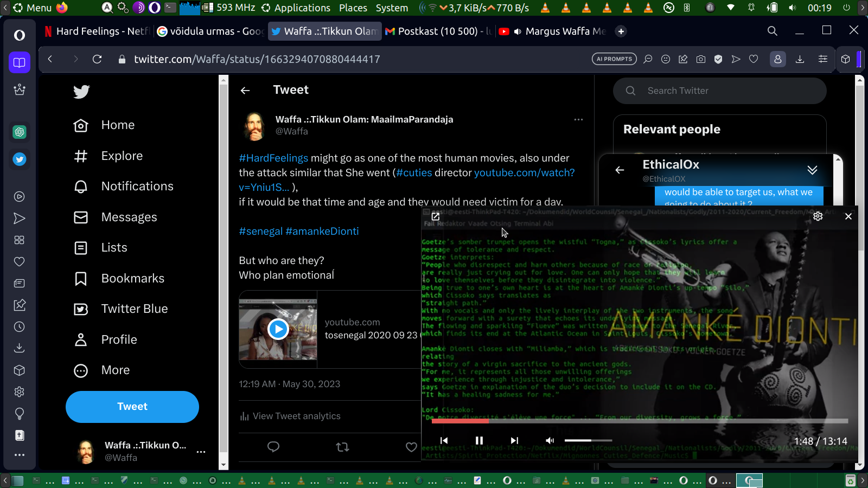Switch to Margus Waffa YouTube tab
The image size is (868, 488).
tap(552, 31)
